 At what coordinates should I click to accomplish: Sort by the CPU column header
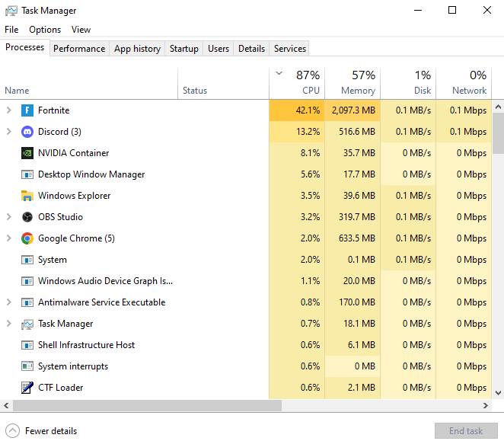297,84
